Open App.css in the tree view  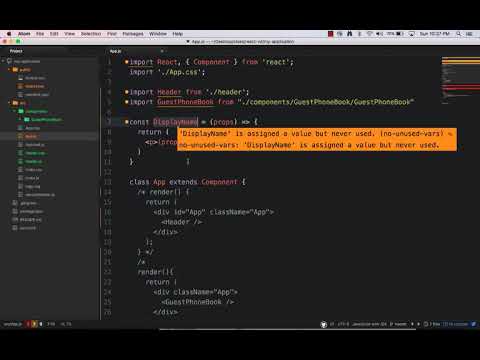[x=29, y=128]
